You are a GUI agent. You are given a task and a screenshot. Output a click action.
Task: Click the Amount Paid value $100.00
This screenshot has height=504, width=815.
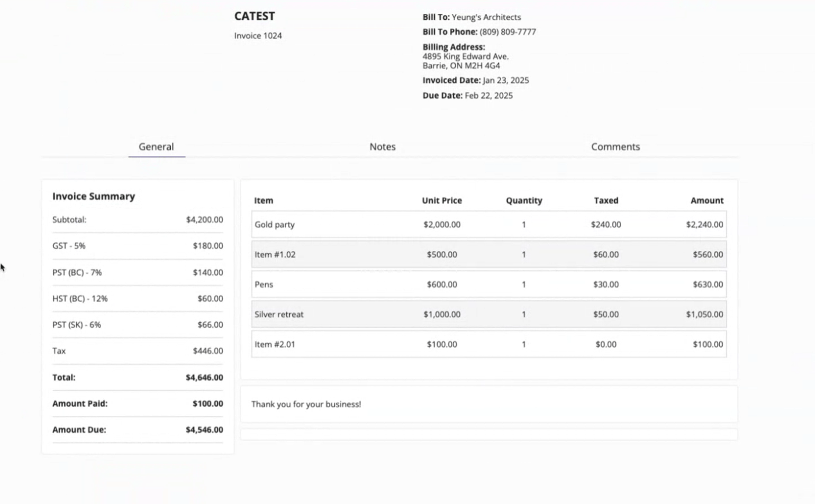pyautogui.click(x=208, y=404)
